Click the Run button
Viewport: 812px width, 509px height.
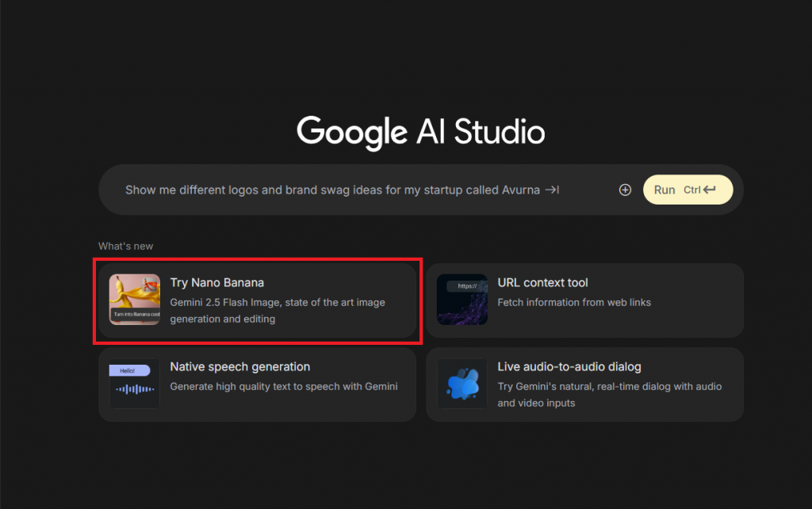pos(688,189)
